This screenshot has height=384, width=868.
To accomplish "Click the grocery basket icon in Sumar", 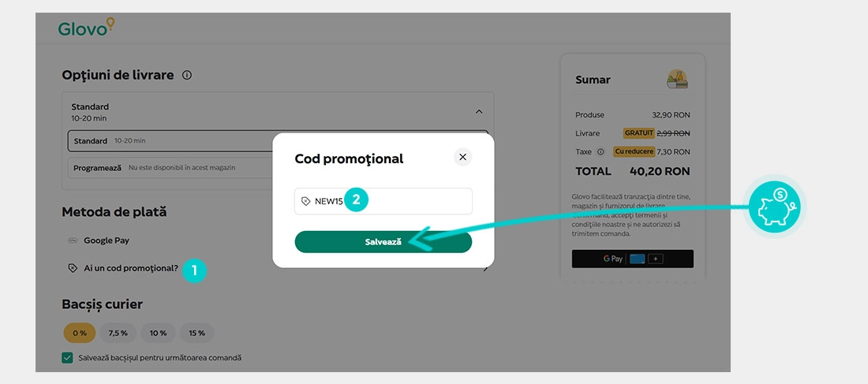I will 677,80.
